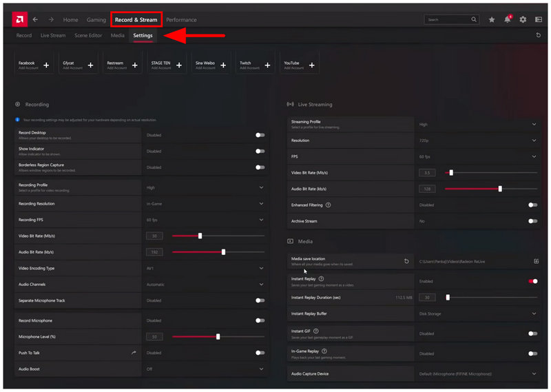Go forward with the right arrow icon
This screenshot has height=392, width=551.
51,20
